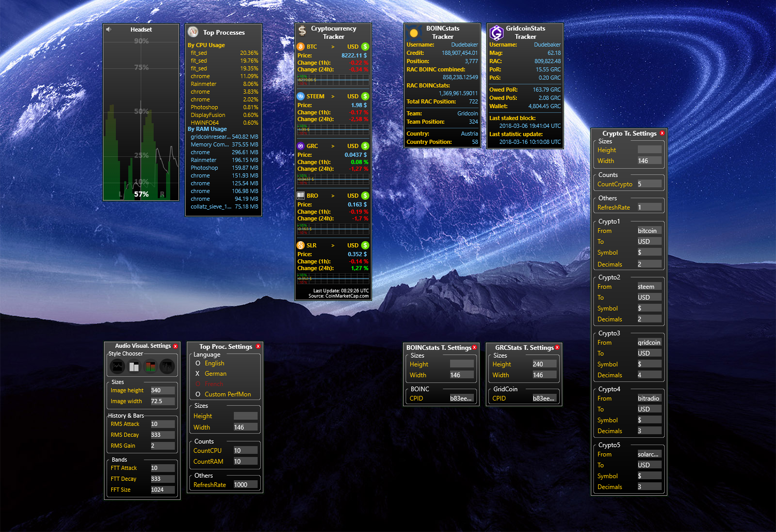The width and height of the screenshot is (776, 532).
Task: Click the RMS Attack value field
Action: [x=162, y=424]
